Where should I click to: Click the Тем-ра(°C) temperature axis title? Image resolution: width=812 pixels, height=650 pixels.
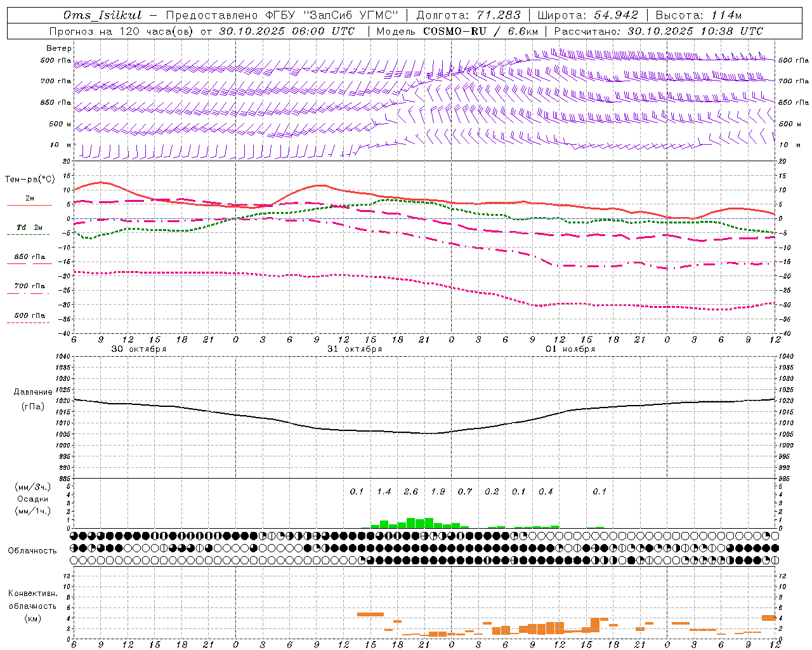30,180
